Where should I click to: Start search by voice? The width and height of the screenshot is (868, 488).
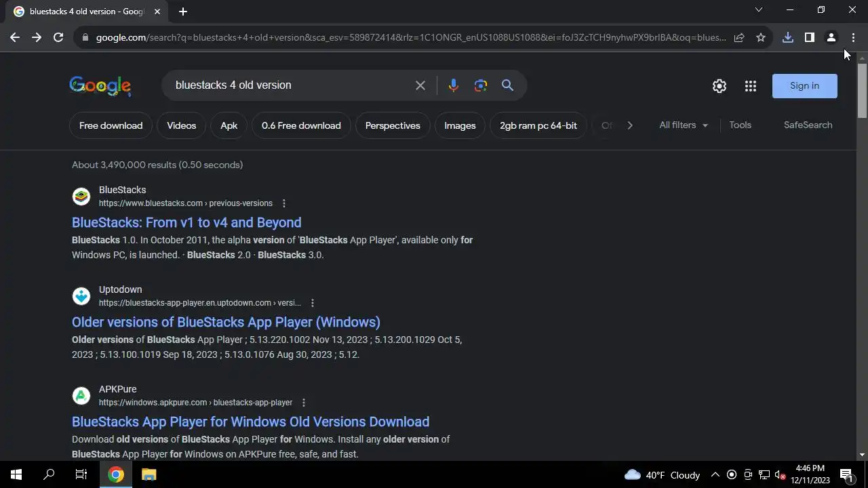453,85
